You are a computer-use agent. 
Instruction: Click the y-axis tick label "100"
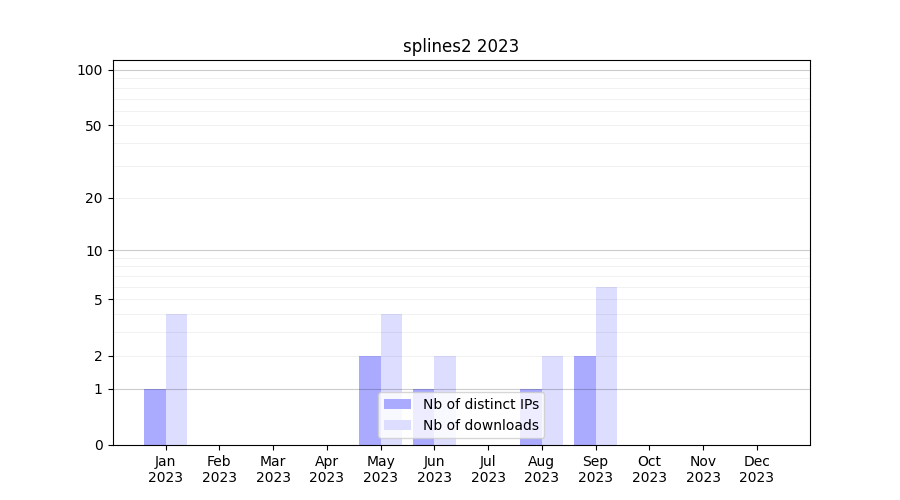[90, 70]
